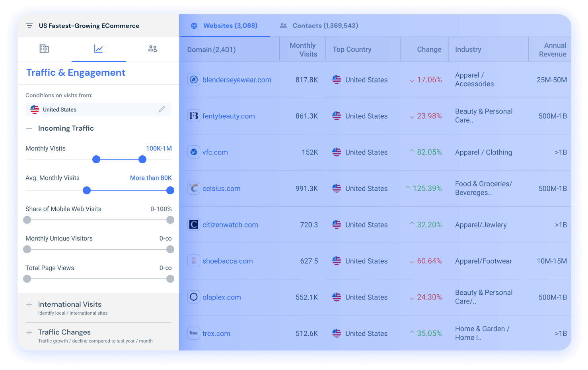The image size is (588, 370).
Task: Click the US Fastest-Growing ECommerce title
Action: [x=89, y=25]
